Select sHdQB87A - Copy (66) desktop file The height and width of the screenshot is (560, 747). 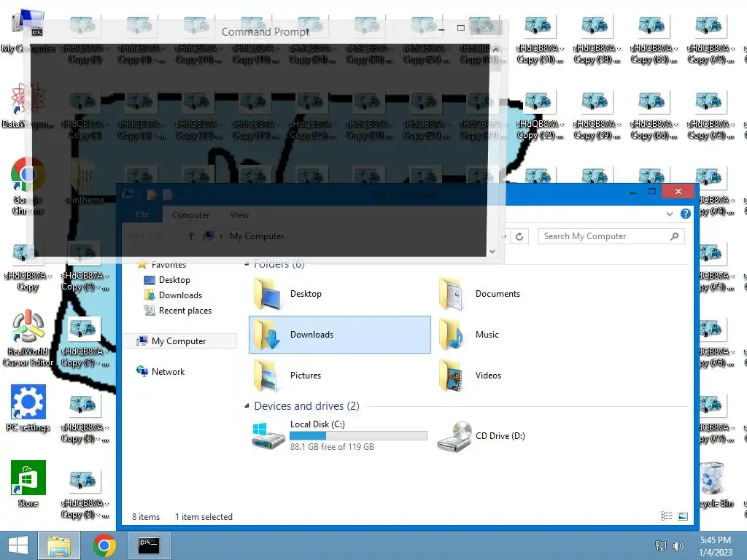pyautogui.click(x=653, y=116)
